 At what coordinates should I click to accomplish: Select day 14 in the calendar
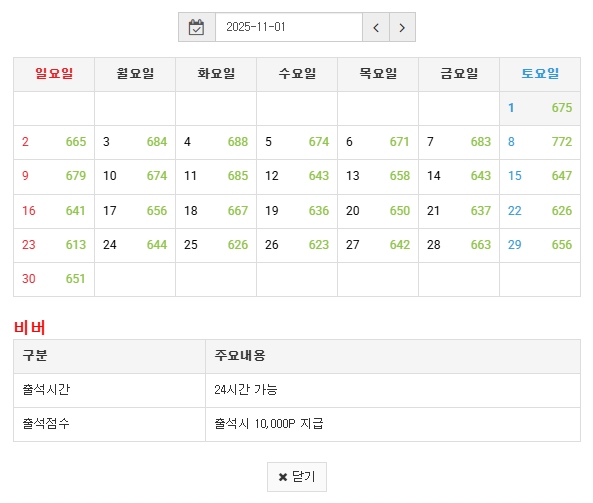tap(459, 177)
